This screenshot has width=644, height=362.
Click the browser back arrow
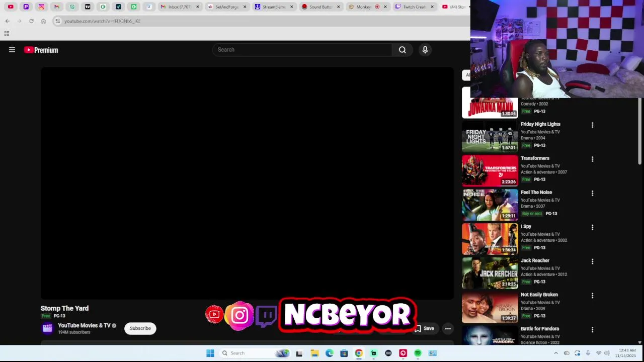tap(7, 21)
